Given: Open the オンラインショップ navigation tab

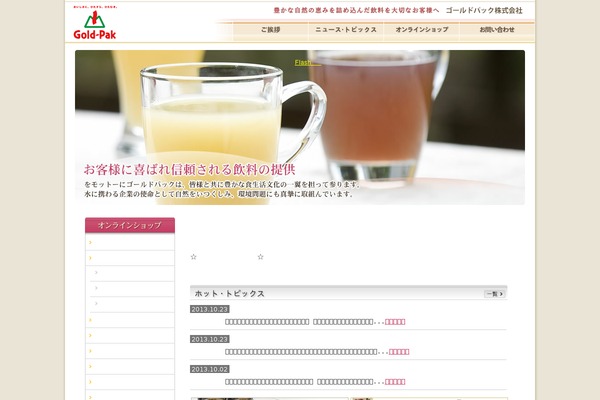Looking at the screenshot, I should [422, 30].
